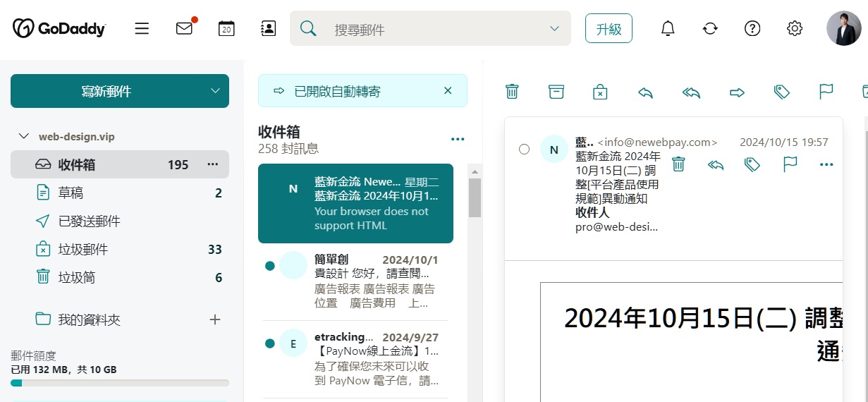Open the 草稿 drafts folder

(120, 193)
